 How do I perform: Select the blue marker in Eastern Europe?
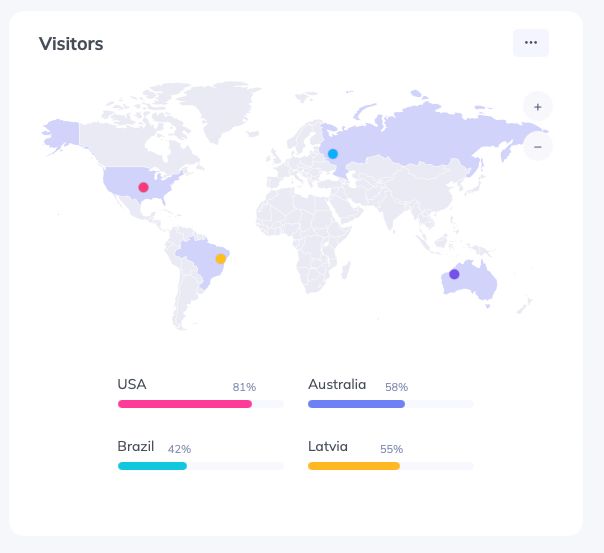pos(333,154)
